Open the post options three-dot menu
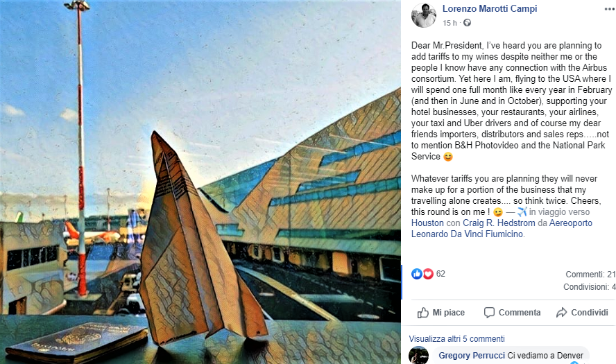The height and width of the screenshot is (364, 616). 610,10
